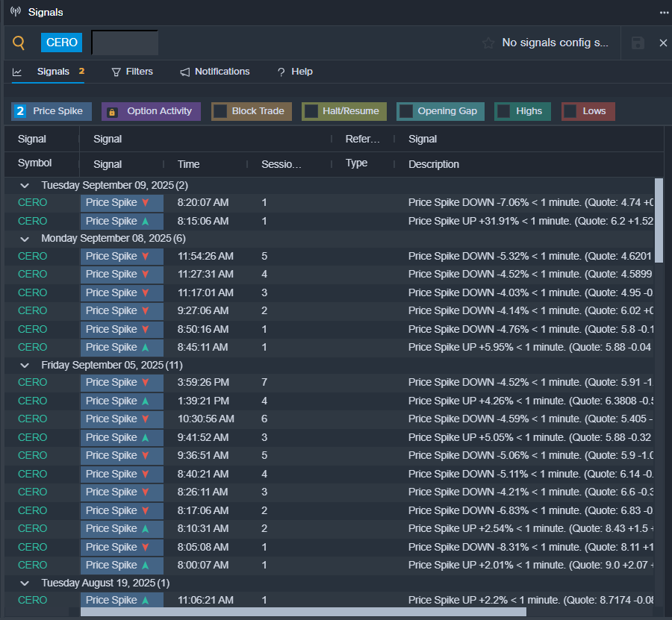Sort by the Symbol column header
Screen dimensions: 672x620
point(34,163)
